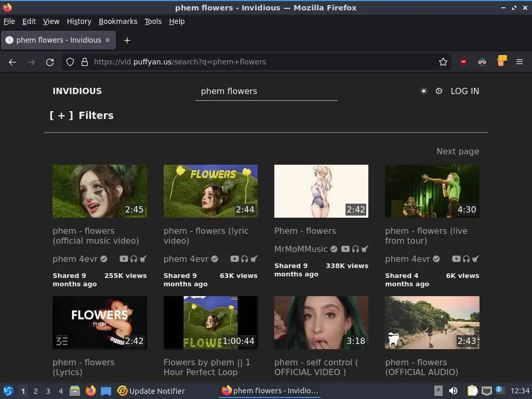Open the goggles-face extension icon in toolbar
This screenshot has height=399, width=532.
(482, 62)
